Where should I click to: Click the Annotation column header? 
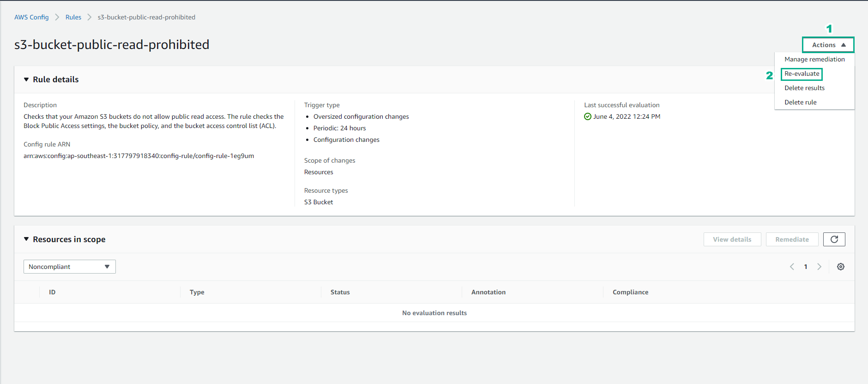488,292
